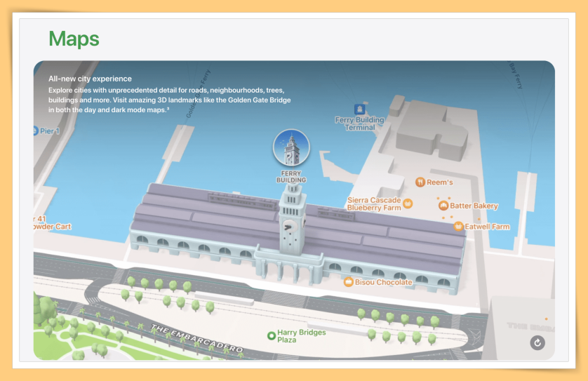The width and height of the screenshot is (588, 381).
Task: Click the 'Pier 1' label text
Action: point(50,131)
